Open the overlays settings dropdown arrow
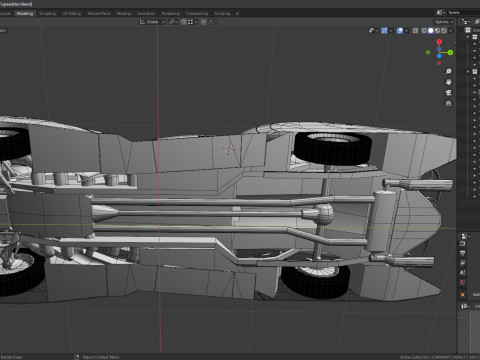Image resolution: width=480 pixels, height=360 pixels. 406,30
